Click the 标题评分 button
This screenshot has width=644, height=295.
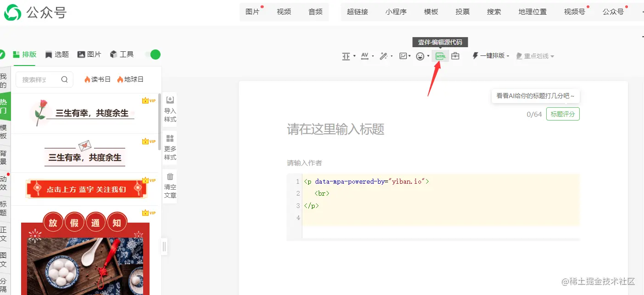[563, 114]
